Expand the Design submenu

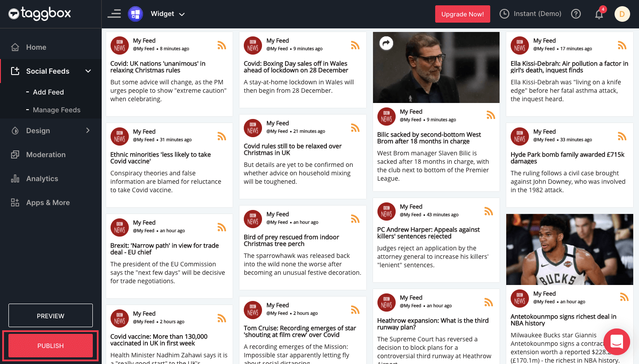click(x=88, y=131)
